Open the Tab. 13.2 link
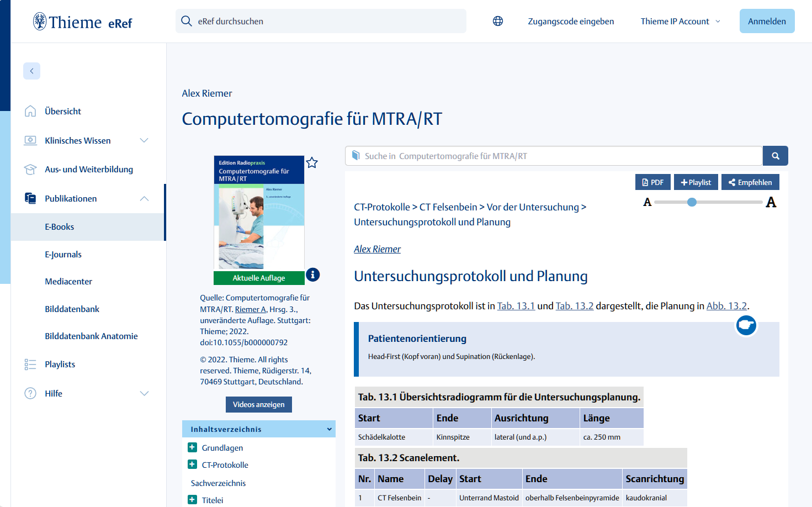The width and height of the screenshot is (812, 507). (x=575, y=305)
